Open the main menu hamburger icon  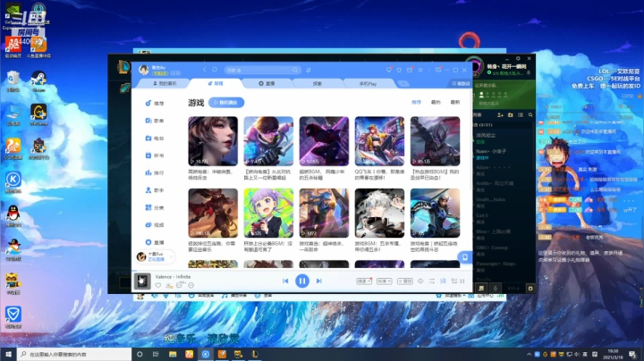[x=420, y=71]
